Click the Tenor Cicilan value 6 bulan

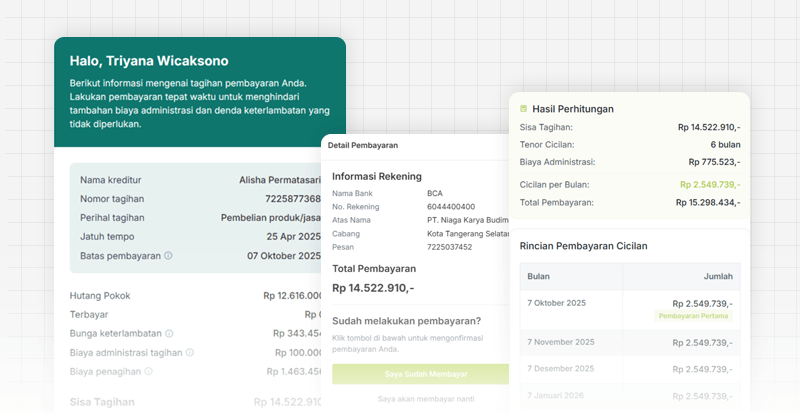718,144
